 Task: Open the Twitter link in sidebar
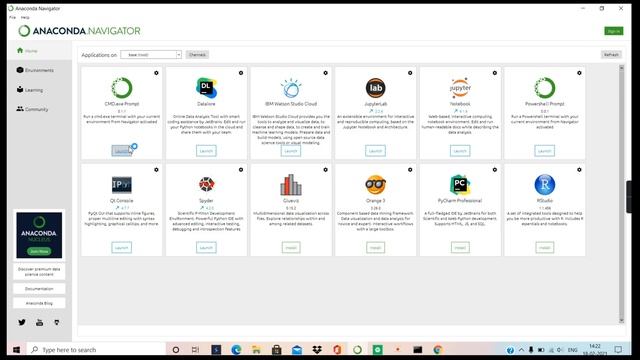22,322
